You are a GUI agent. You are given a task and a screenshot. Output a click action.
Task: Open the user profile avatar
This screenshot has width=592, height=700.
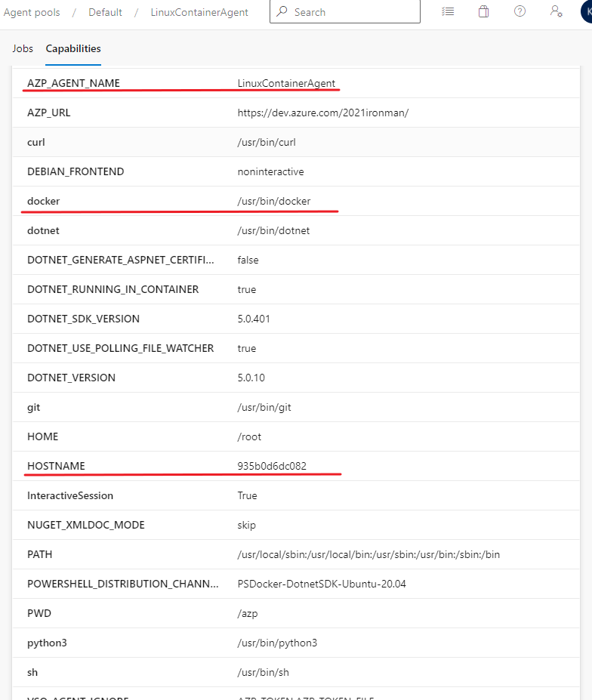point(587,12)
